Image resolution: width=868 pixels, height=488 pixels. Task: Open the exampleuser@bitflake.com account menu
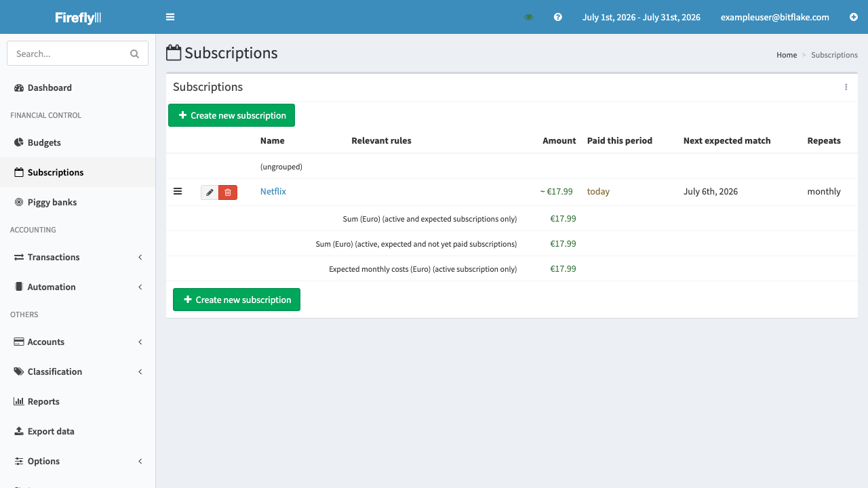(x=775, y=17)
